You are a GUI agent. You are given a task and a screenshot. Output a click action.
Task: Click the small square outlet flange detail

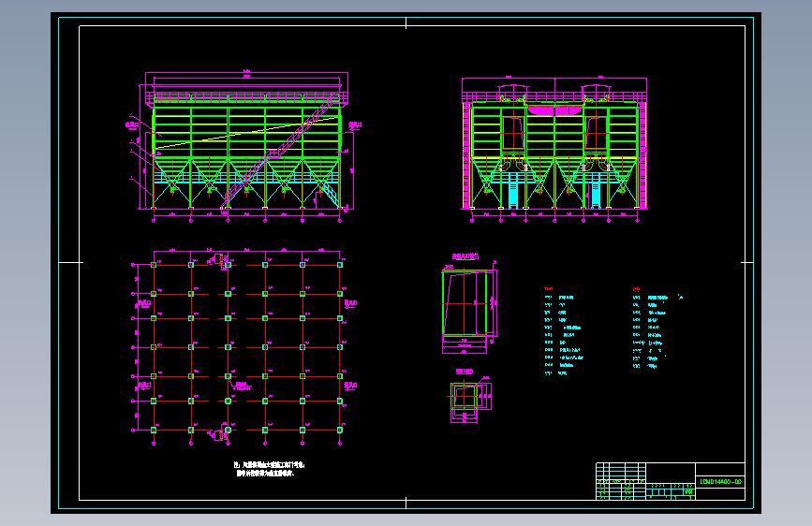(x=470, y=398)
